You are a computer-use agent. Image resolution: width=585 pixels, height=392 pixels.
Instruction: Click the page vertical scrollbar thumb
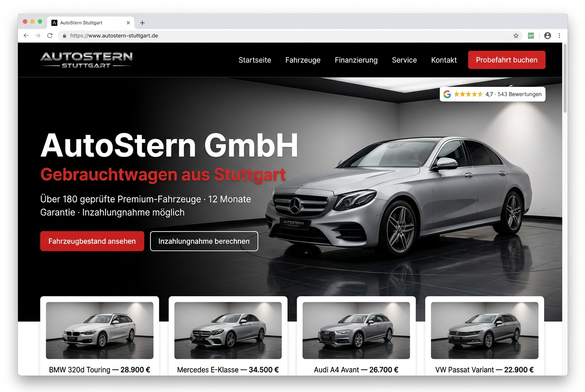(565, 78)
